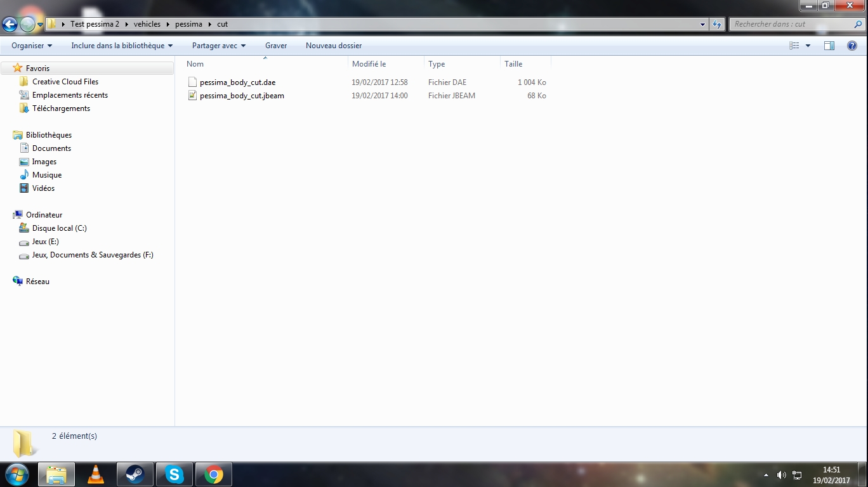The image size is (868, 487).
Task: Select Réseau in the navigation pane
Action: (x=37, y=282)
